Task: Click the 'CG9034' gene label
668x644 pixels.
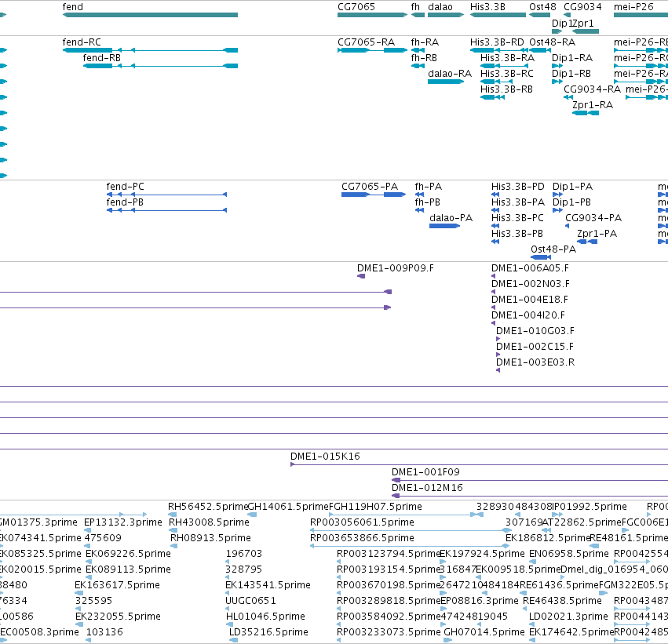Action: 582,7
